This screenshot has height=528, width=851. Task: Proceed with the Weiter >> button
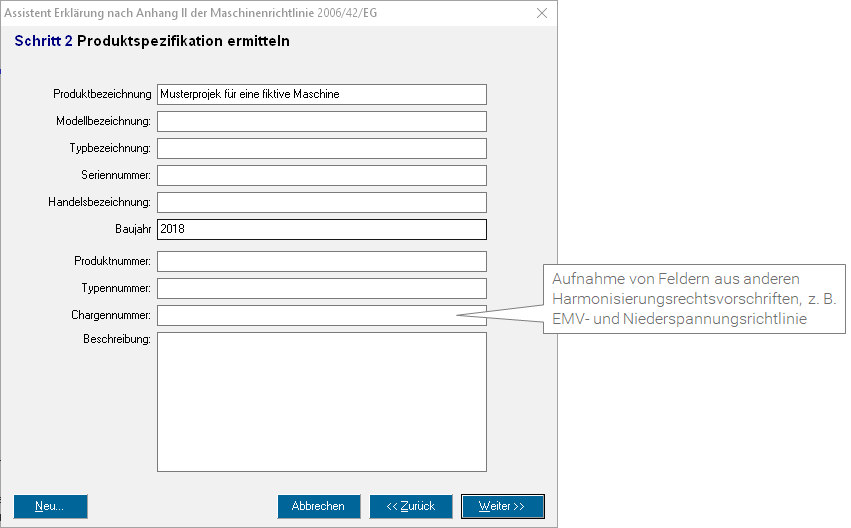(x=502, y=506)
